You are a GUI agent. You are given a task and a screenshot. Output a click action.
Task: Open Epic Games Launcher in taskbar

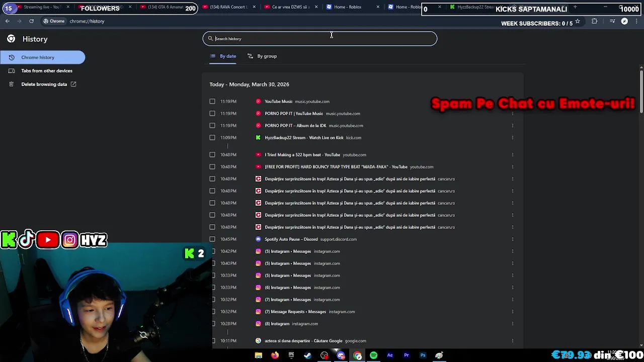pyautogui.click(x=291, y=355)
